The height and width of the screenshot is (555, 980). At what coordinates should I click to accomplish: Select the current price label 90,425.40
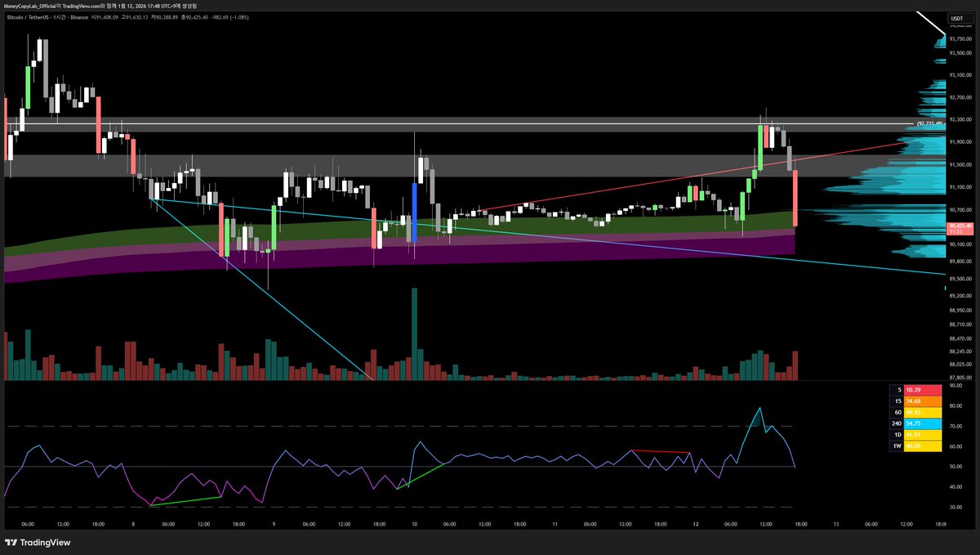pyautogui.click(x=960, y=225)
